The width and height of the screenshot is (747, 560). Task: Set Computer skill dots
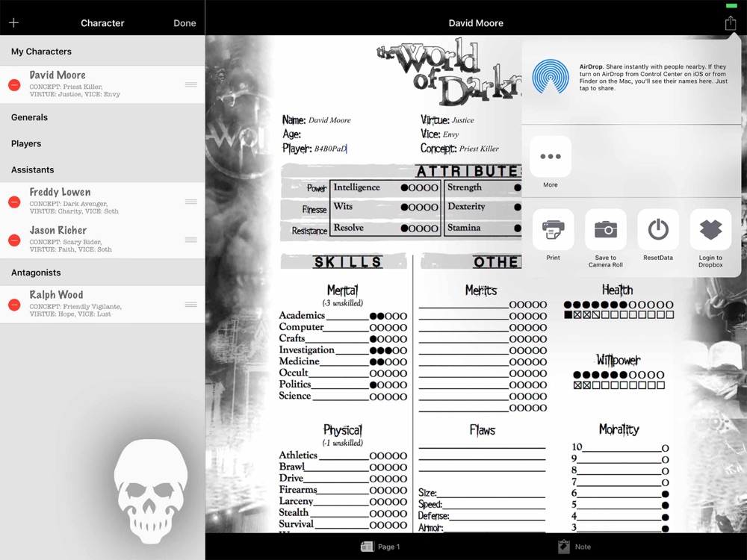(x=388, y=328)
